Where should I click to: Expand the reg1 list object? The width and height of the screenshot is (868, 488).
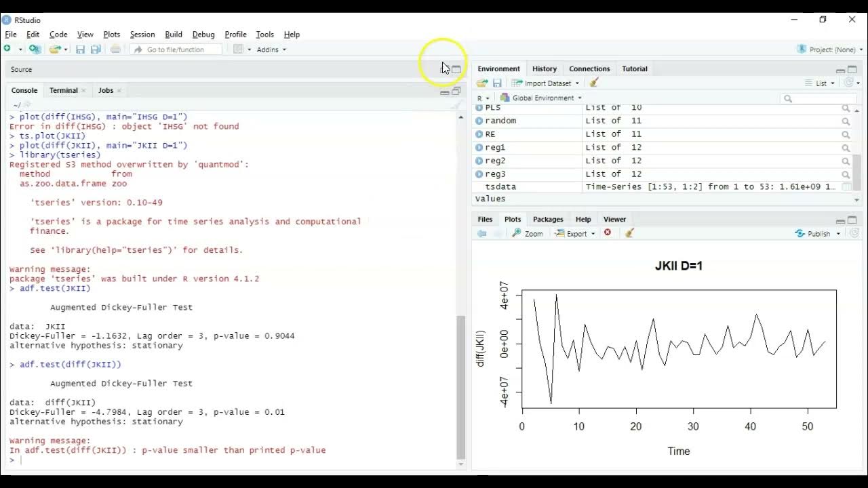[x=479, y=147]
